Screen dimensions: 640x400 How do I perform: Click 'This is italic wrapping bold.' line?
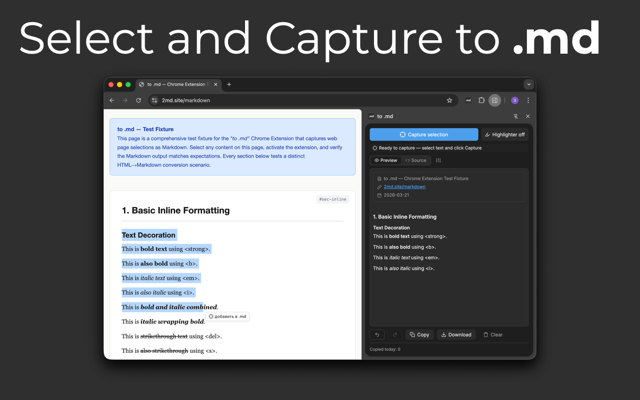pos(163,322)
